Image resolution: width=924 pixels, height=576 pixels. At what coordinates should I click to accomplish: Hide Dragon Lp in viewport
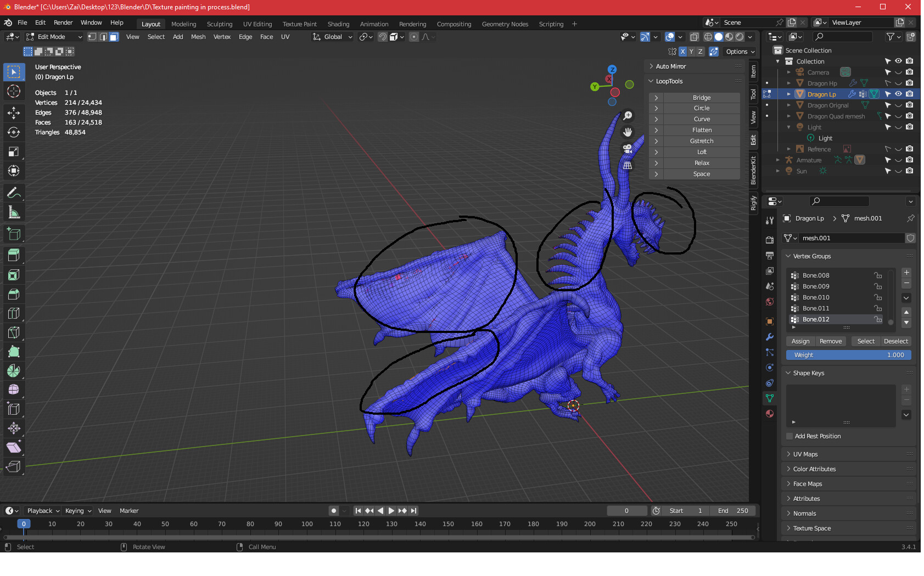point(898,94)
